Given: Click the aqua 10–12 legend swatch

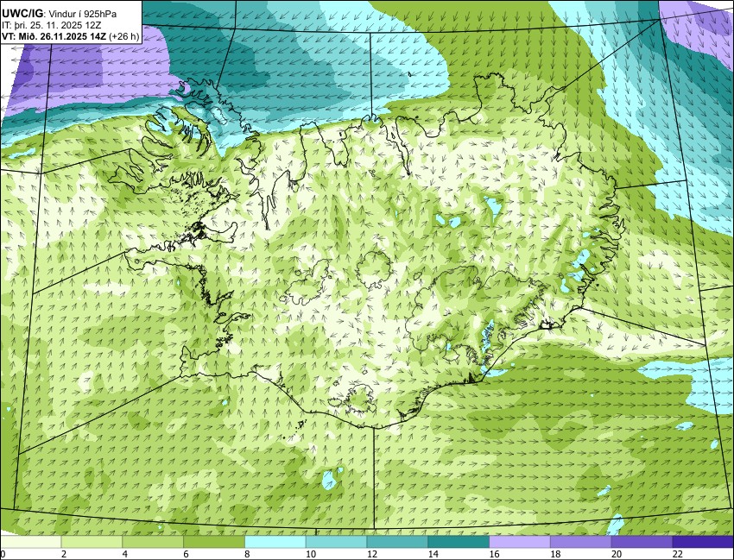Looking at the screenshot, I should pos(336,542).
